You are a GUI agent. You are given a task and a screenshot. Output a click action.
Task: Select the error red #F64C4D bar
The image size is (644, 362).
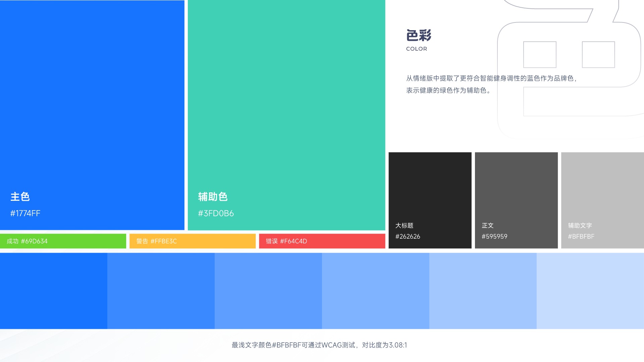point(322,241)
